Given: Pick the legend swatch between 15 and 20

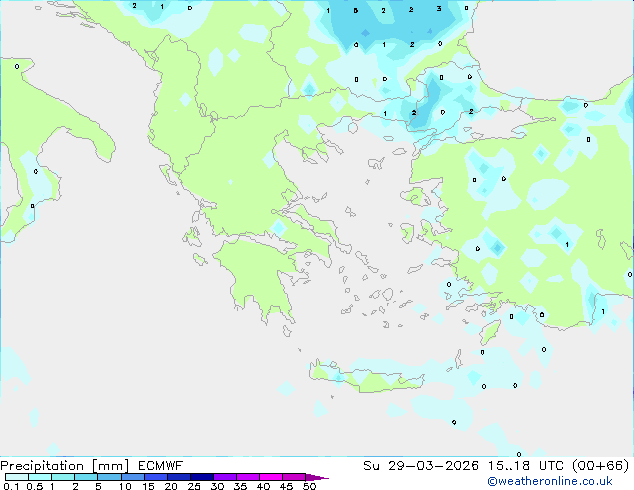Looking at the screenshot, I should [x=156, y=477].
